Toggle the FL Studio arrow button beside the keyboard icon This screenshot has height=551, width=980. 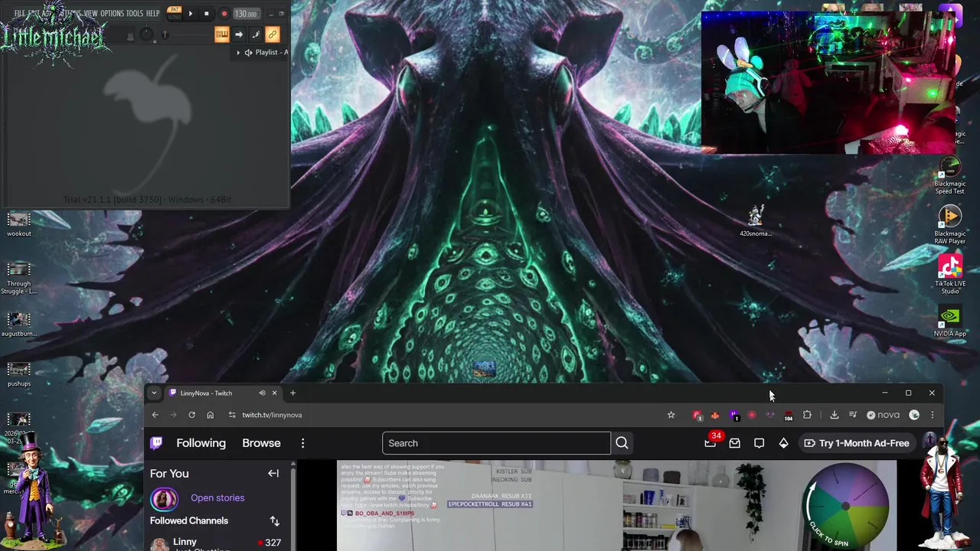coord(239,34)
